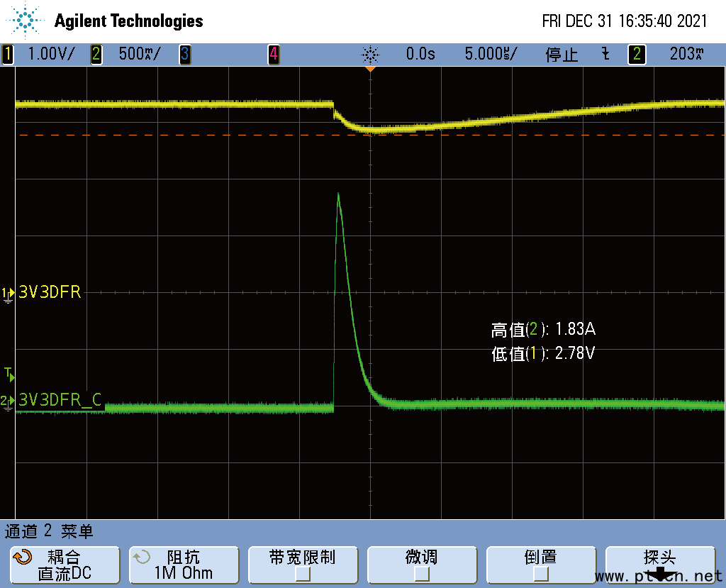The height and width of the screenshot is (588, 726).
Task: Click the 3V3DFR channel 1 label
Action: [x=50, y=292]
